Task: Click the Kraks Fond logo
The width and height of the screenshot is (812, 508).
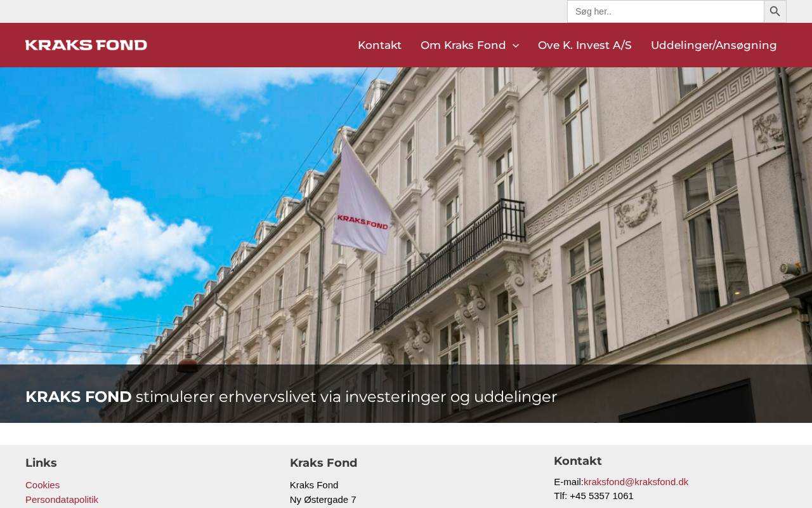Action: click(x=86, y=45)
